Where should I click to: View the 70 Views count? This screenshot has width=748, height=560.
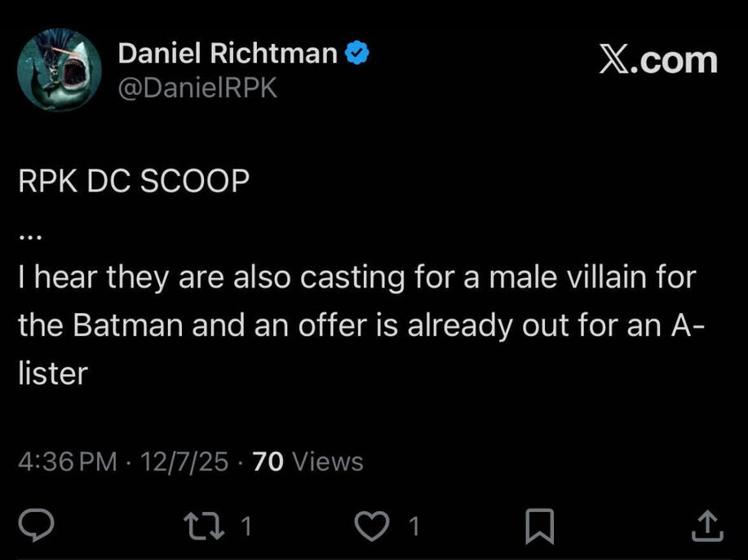[x=308, y=462]
